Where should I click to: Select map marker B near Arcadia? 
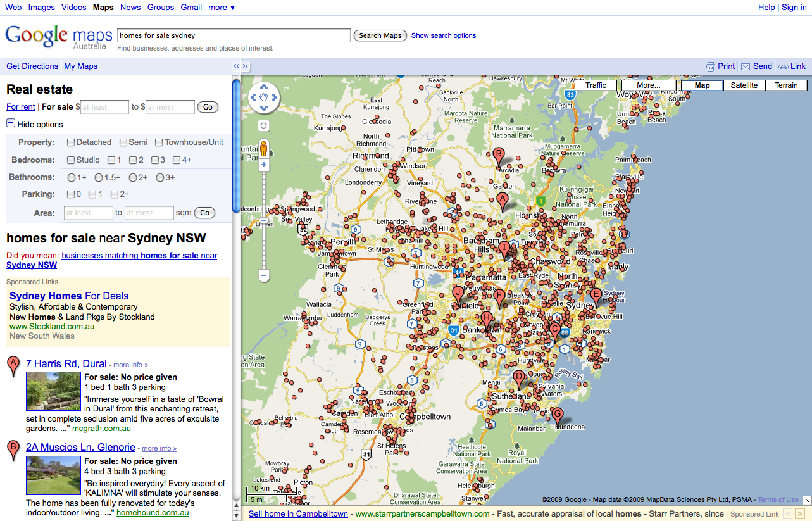coord(498,156)
